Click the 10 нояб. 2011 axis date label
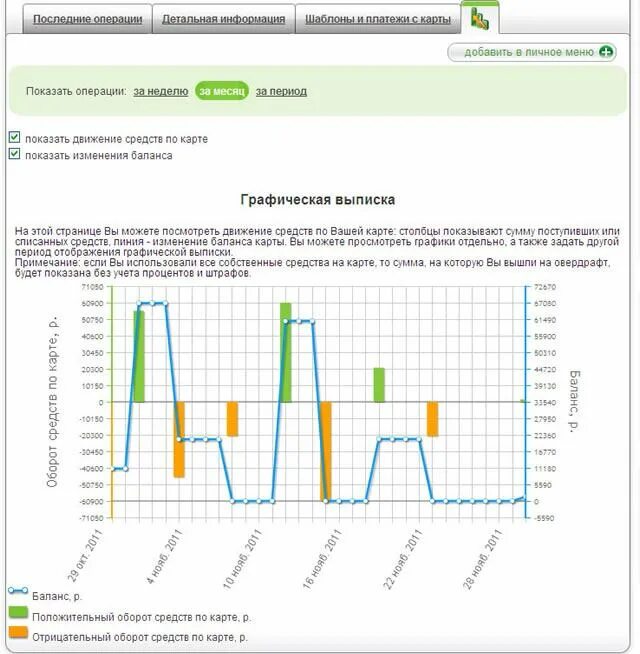This screenshot has height=654, width=640. [243, 559]
